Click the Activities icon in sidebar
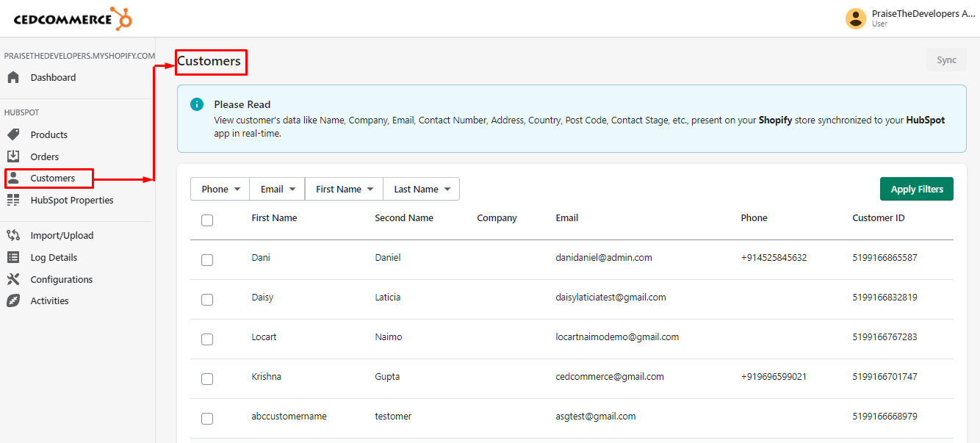 point(13,300)
